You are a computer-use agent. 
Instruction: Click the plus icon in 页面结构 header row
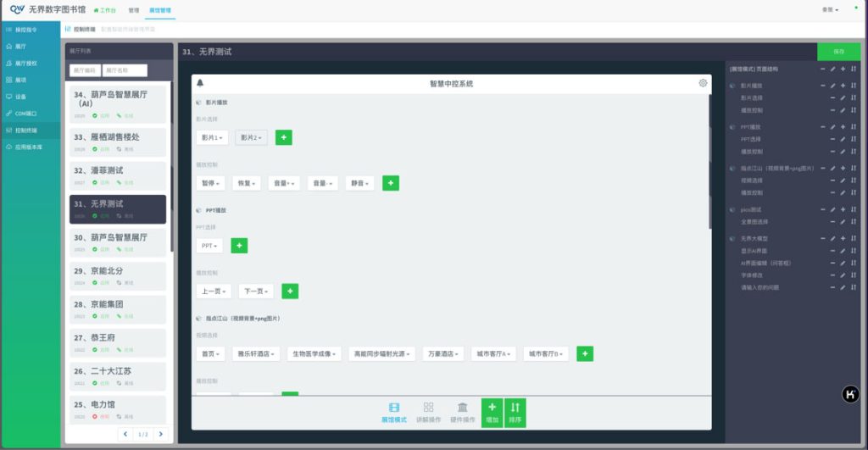(843, 68)
